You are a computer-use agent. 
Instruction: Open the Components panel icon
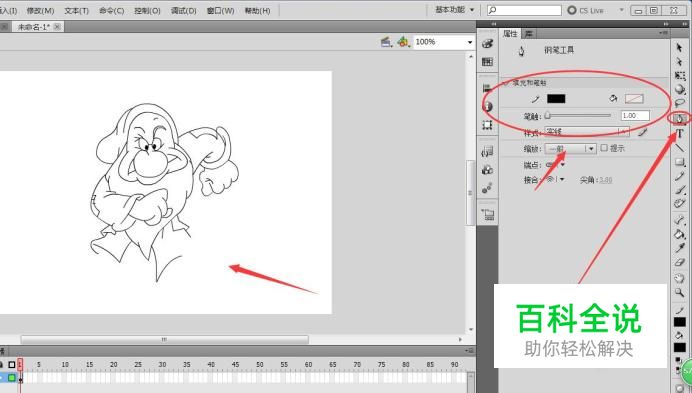488,170
